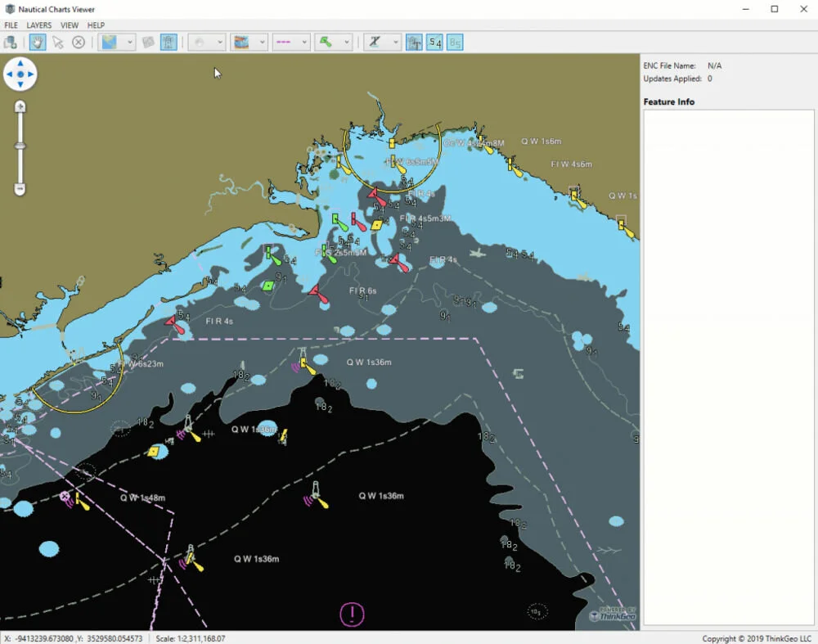Image resolution: width=818 pixels, height=644 pixels.
Task: Pan map right with the east arrow
Action: tap(31, 74)
